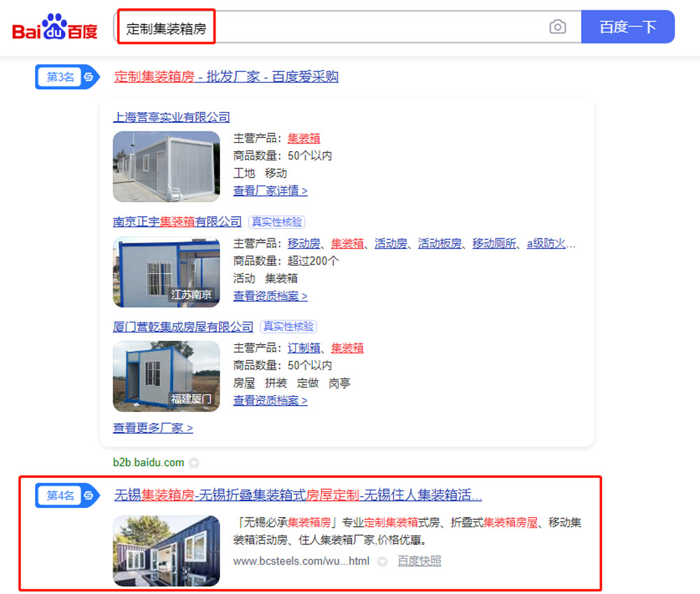Image resolution: width=700 pixels, height=594 pixels.
Task: Click the 福建厦门 container house thumbnail
Action: pyautogui.click(x=166, y=376)
